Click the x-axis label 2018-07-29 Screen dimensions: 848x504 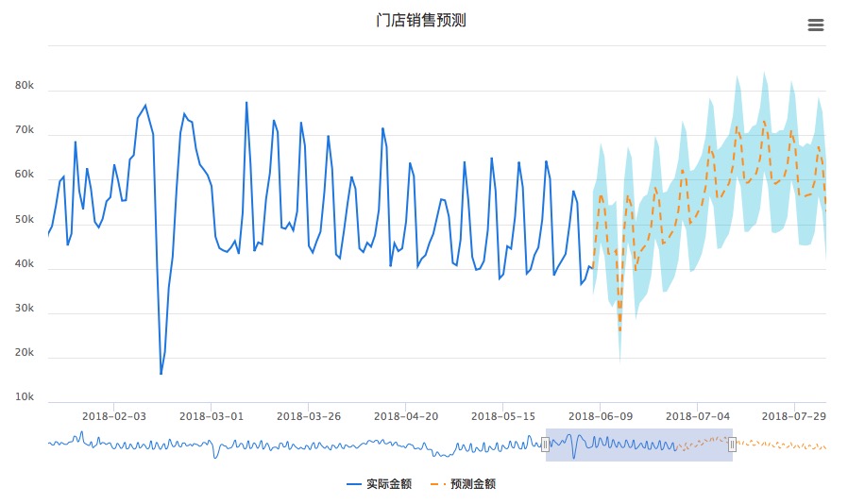pos(794,416)
